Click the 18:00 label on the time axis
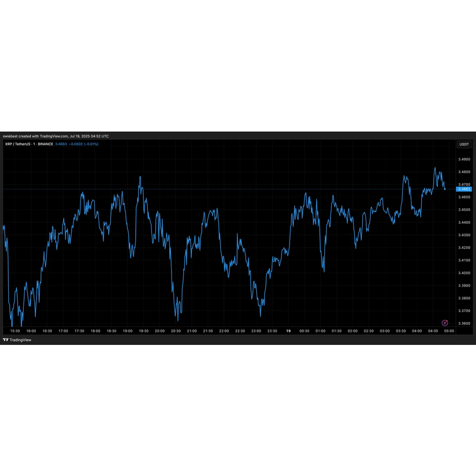The width and height of the screenshot is (476, 476). [x=95, y=331]
